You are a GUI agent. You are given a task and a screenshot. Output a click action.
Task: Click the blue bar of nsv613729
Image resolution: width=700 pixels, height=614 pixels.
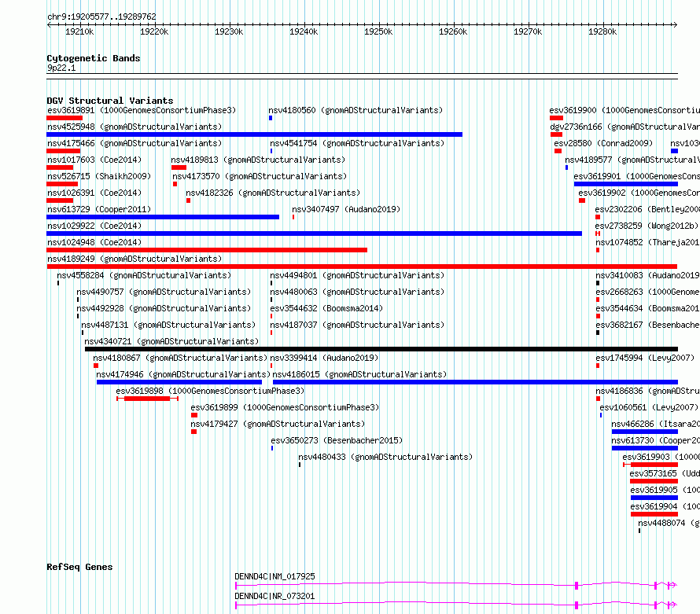pyautogui.click(x=163, y=217)
